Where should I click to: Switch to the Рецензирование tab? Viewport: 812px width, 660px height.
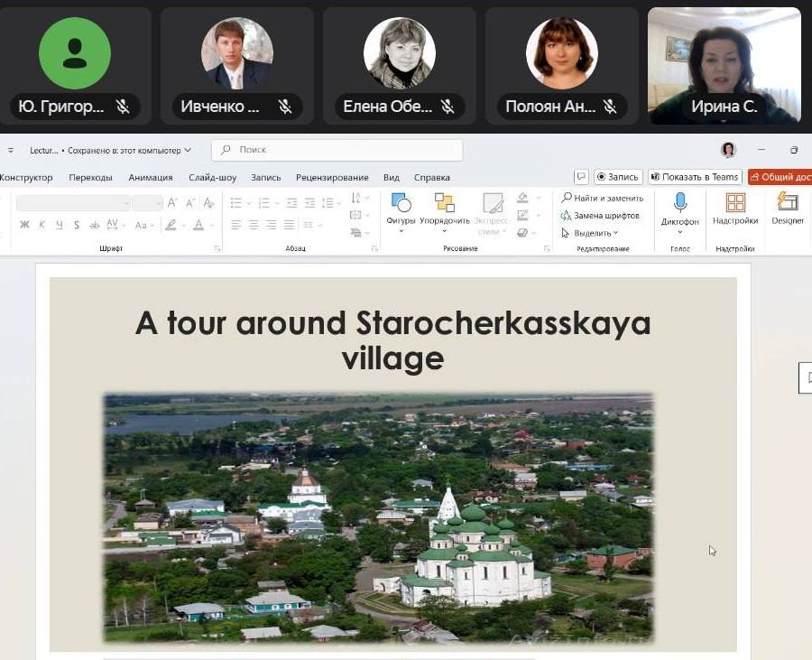pos(332,177)
